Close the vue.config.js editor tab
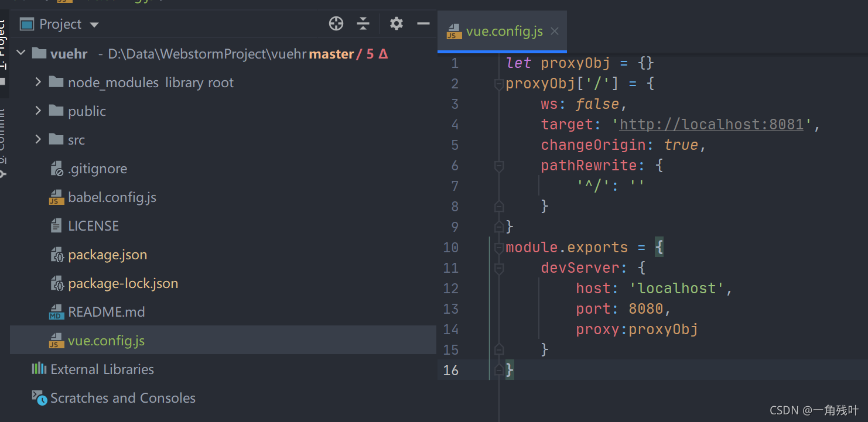This screenshot has height=422, width=868. [555, 31]
